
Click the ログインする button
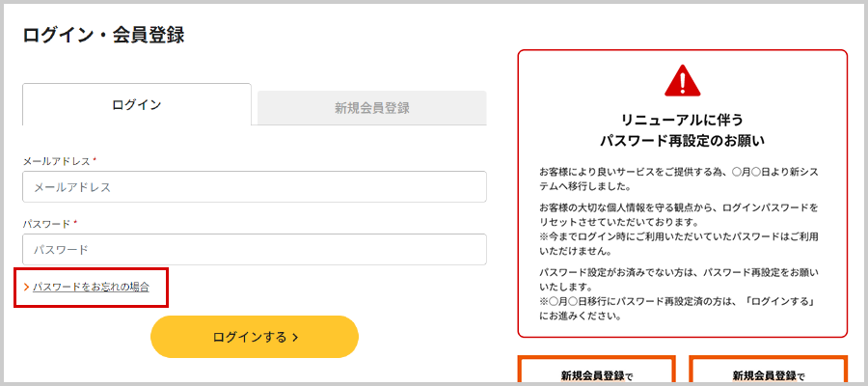tap(255, 337)
